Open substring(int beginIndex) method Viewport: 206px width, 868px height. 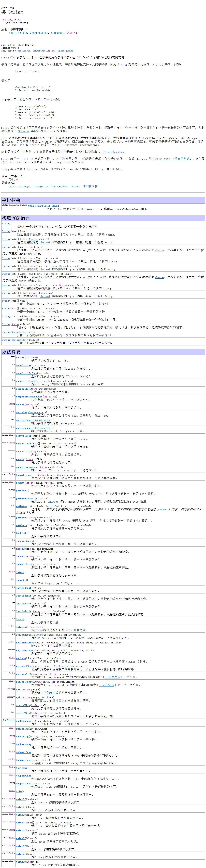[22, 729]
